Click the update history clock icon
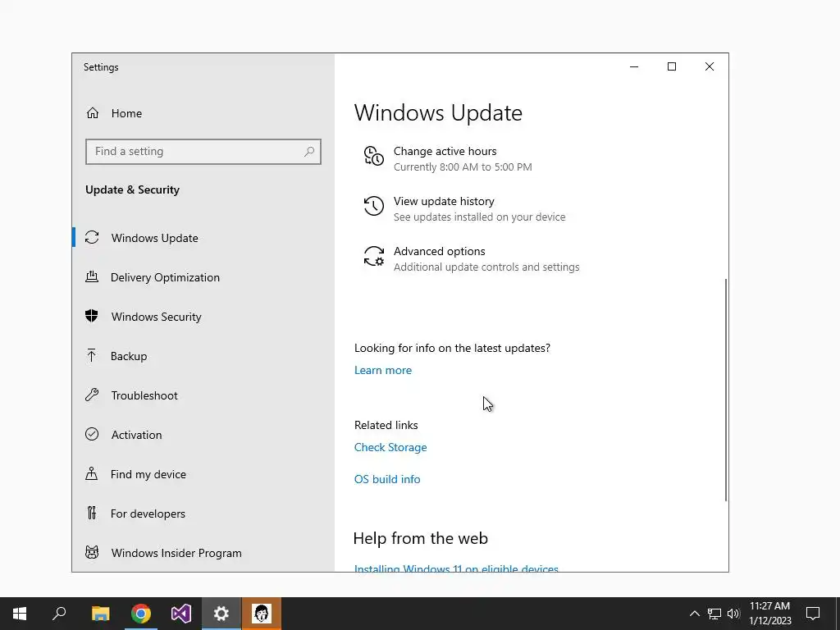 (x=373, y=206)
